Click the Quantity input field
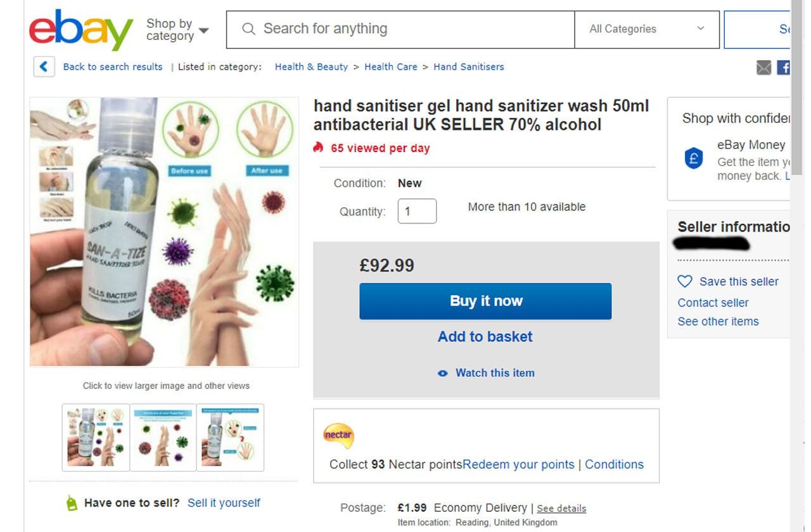Viewport: 811px width, 532px height. [x=417, y=211]
